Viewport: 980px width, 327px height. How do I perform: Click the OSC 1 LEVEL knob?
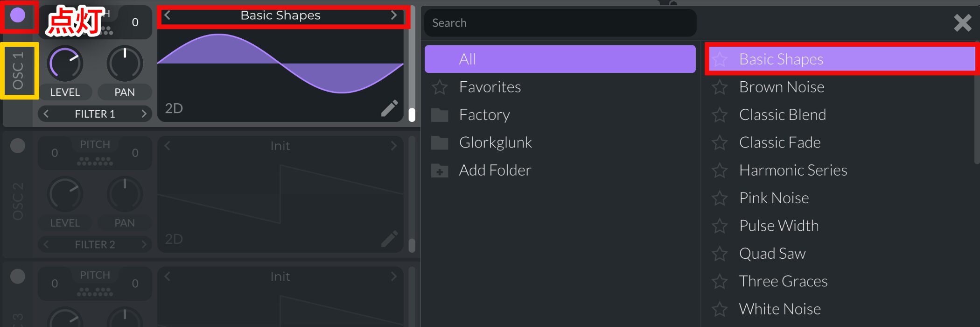click(x=65, y=64)
